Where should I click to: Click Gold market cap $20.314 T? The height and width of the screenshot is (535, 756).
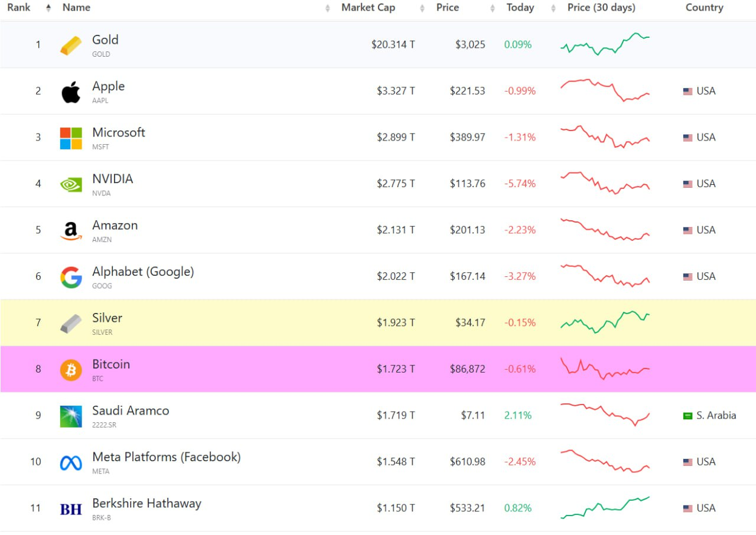[x=393, y=45]
